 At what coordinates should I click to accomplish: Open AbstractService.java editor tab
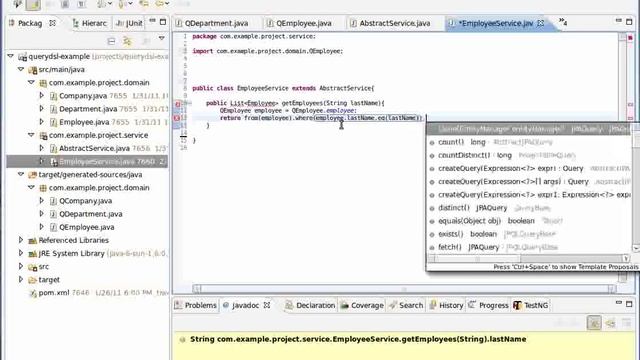coord(390,23)
